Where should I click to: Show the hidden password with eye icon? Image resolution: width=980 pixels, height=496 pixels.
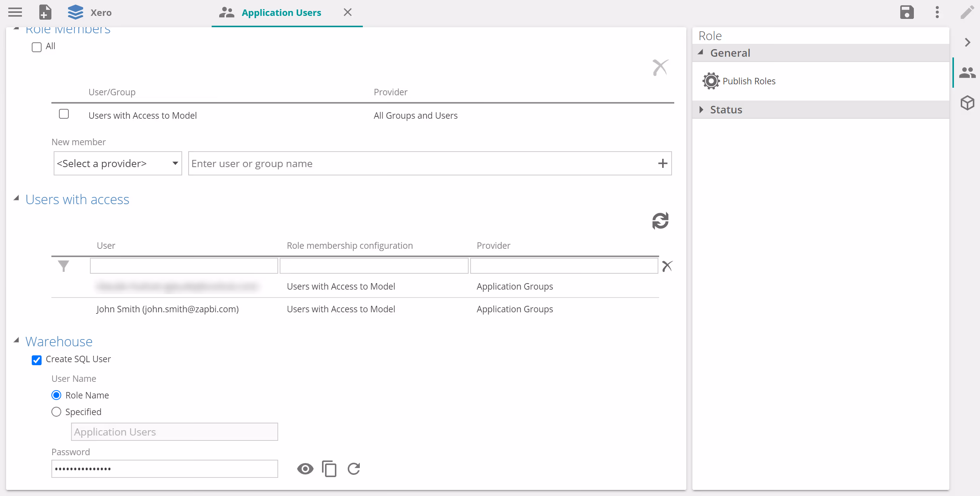[305, 469]
